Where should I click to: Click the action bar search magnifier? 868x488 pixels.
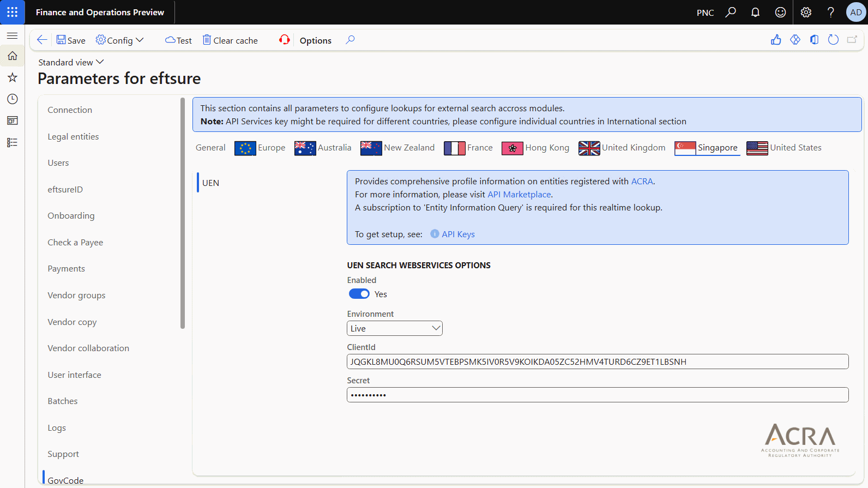(350, 40)
